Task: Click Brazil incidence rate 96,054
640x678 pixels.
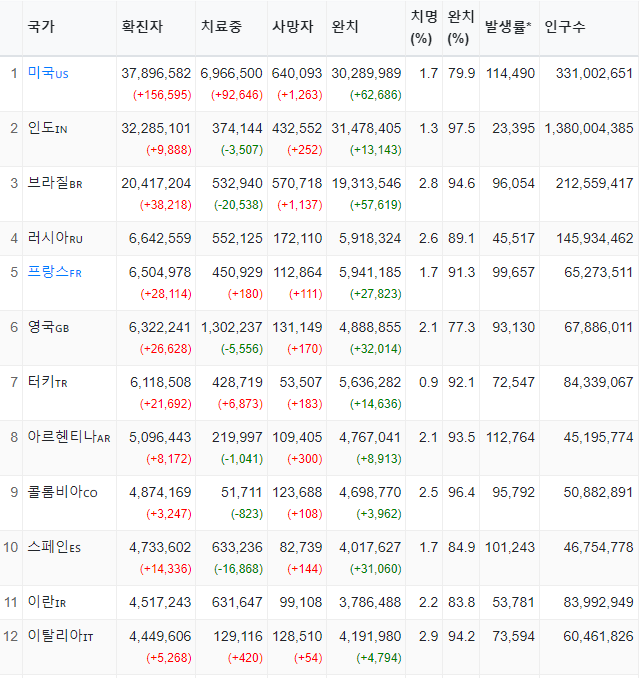Action: 514,183
